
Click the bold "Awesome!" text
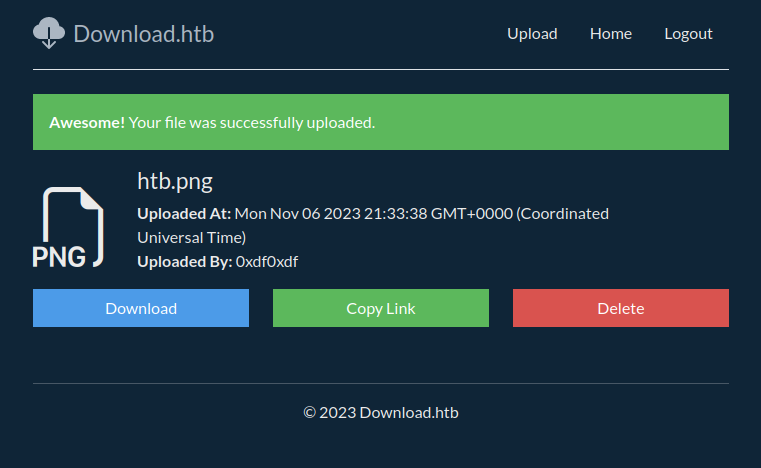87,122
